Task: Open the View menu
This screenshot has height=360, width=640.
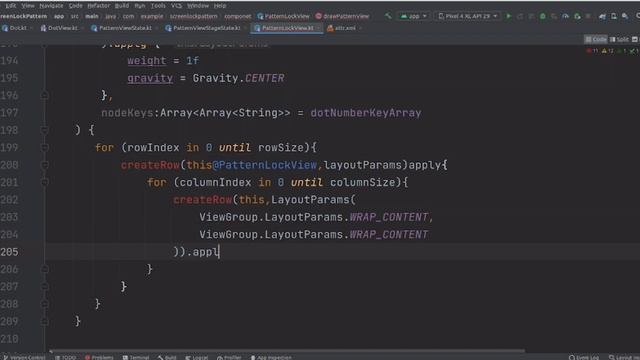Action: pyautogui.click(x=28, y=6)
